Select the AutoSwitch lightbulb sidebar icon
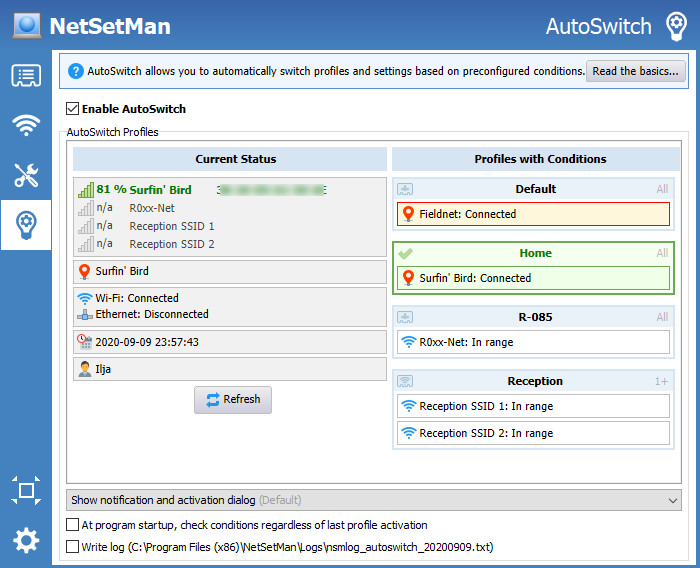The width and height of the screenshot is (700, 568). (x=26, y=225)
